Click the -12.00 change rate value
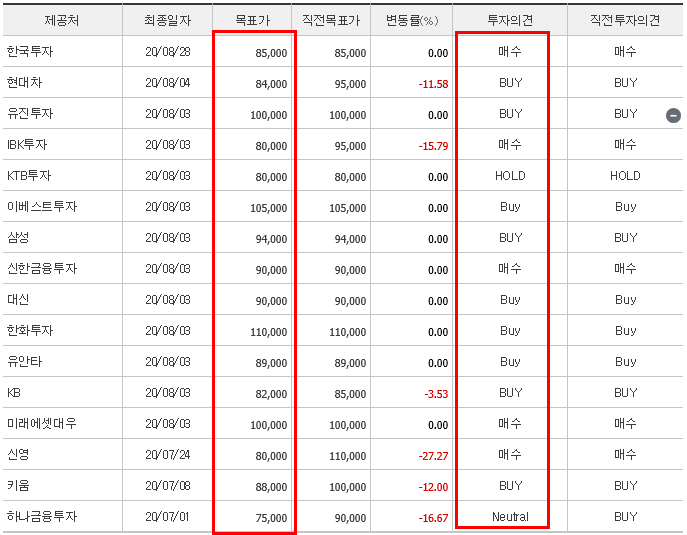 [x=433, y=487]
